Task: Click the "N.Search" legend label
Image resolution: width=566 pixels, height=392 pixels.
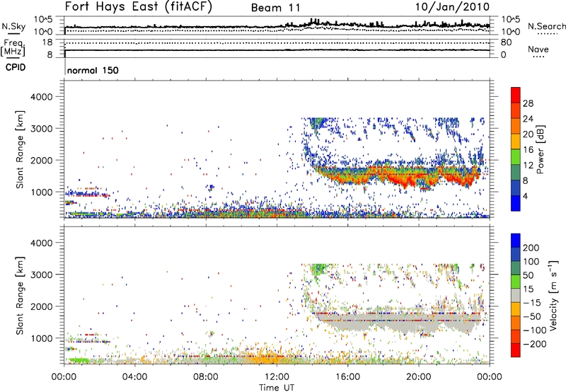Action: tap(546, 26)
